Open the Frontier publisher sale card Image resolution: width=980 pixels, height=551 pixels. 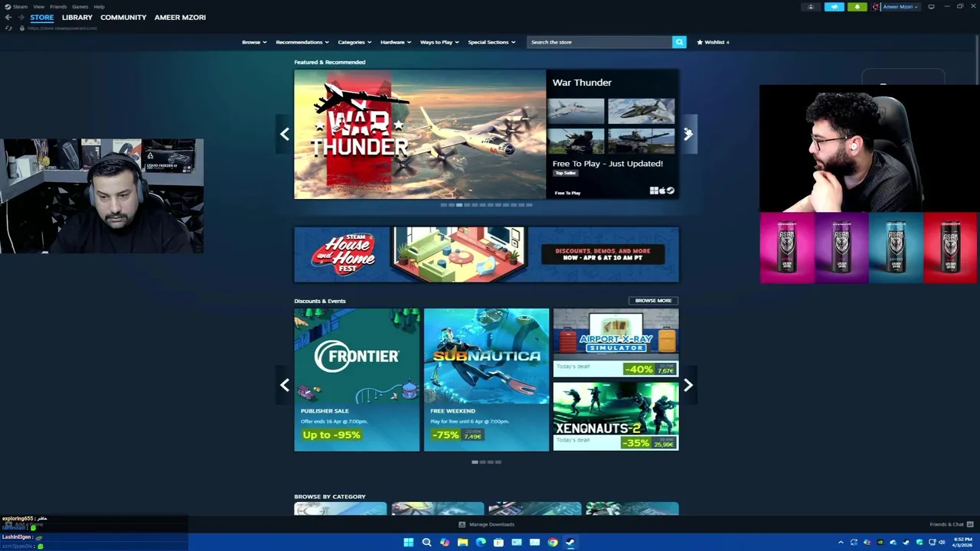[357, 380]
